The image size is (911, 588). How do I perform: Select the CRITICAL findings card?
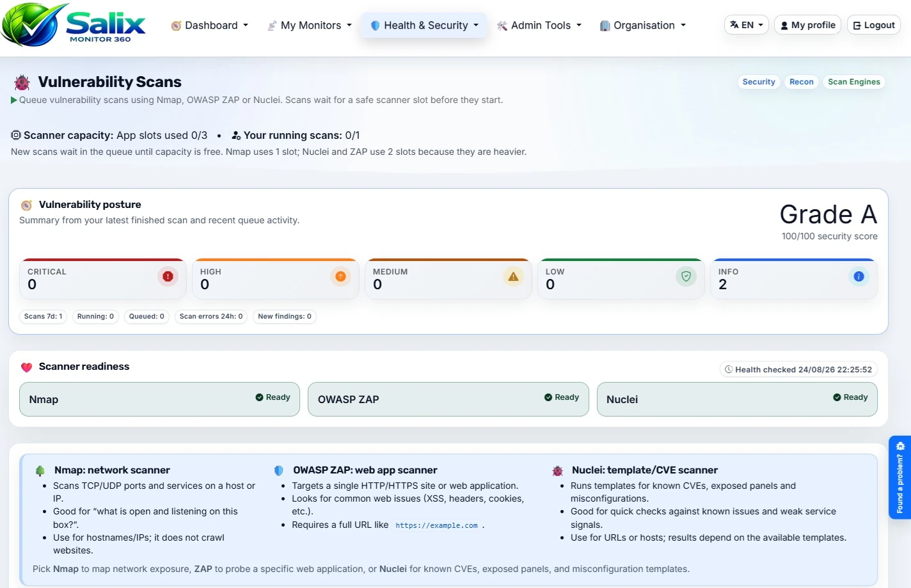[103, 278]
